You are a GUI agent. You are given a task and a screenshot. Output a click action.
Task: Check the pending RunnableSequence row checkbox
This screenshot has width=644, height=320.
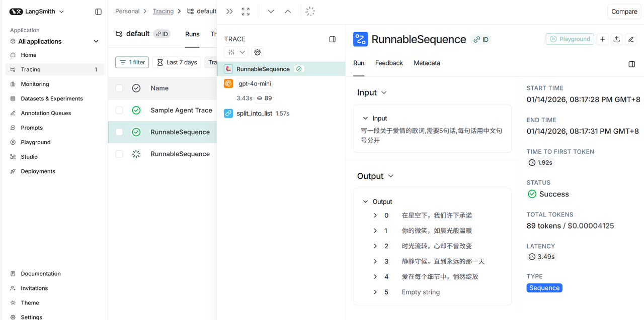click(x=119, y=154)
